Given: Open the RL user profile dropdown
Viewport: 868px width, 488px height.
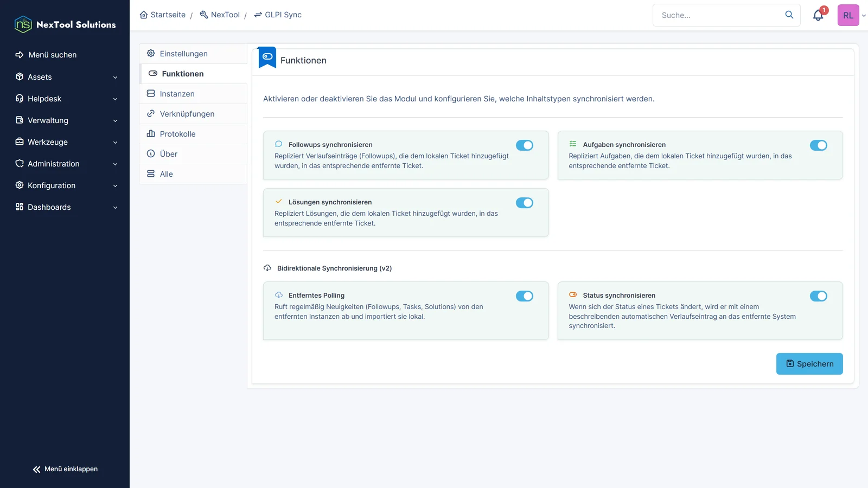Looking at the screenshot, I should pyautogui.click(x=852, y=15).
